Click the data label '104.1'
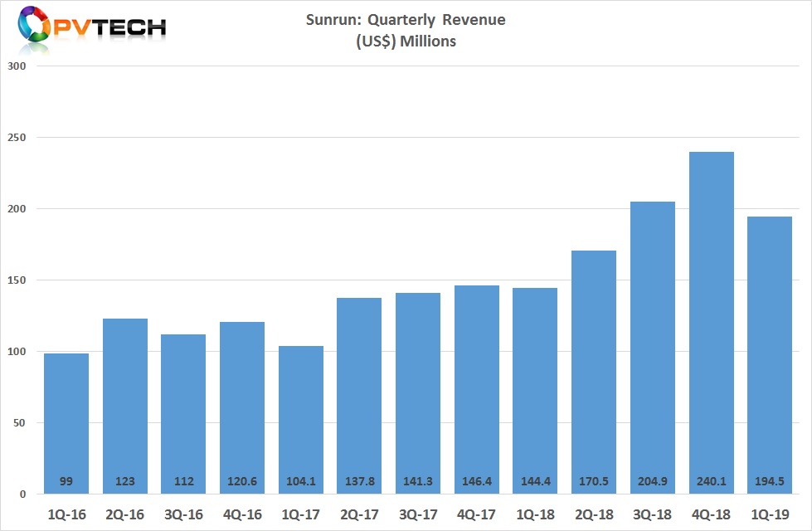 click(x=301, y=481)
